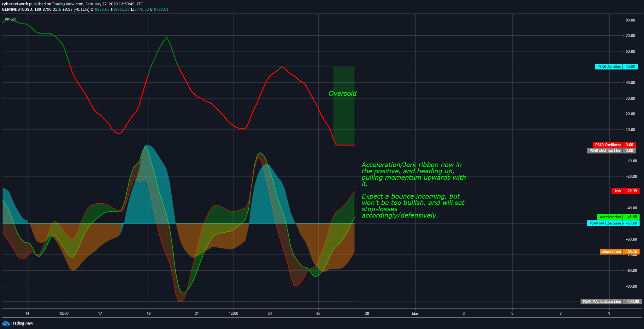Click the 19 date on time axis
This screenshot has width=644, height=329.
tap(149, 314)
